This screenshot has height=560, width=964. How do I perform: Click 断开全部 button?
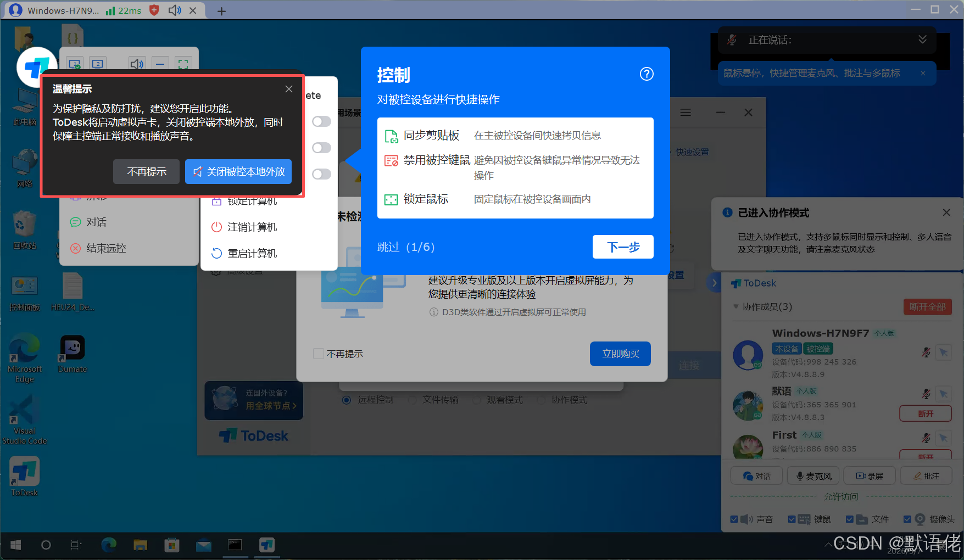(x=928, y=307)
